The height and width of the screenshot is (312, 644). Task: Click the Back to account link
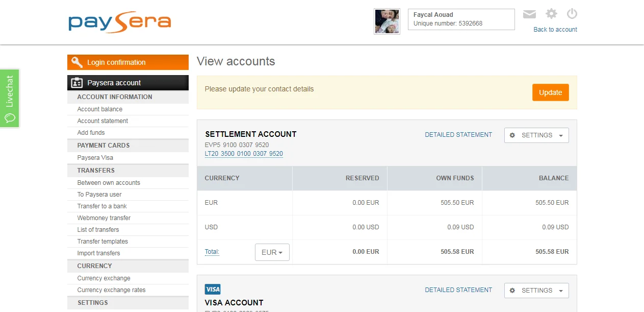[555, 30]
